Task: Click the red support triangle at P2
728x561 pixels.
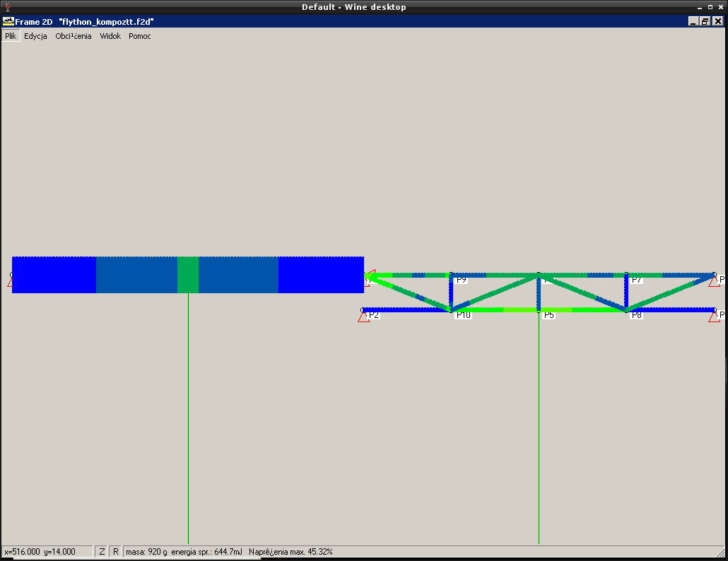Action: (x=364, y=317)
